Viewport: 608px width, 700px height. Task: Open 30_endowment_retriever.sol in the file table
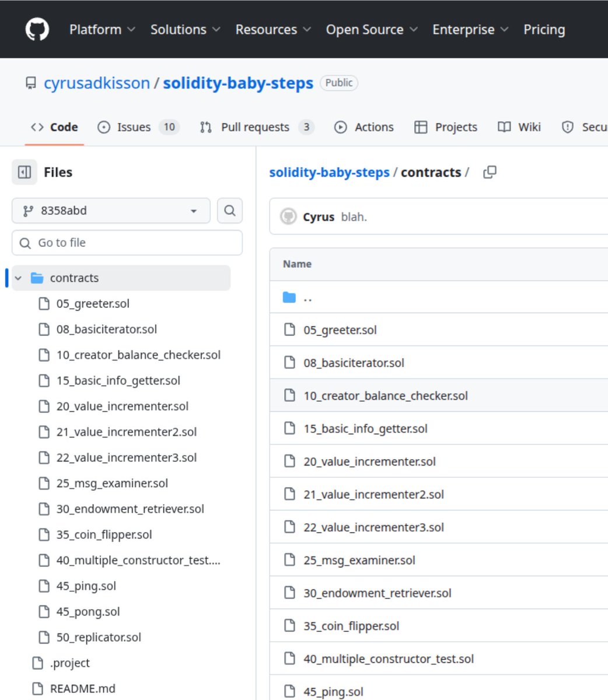[378, 593]
